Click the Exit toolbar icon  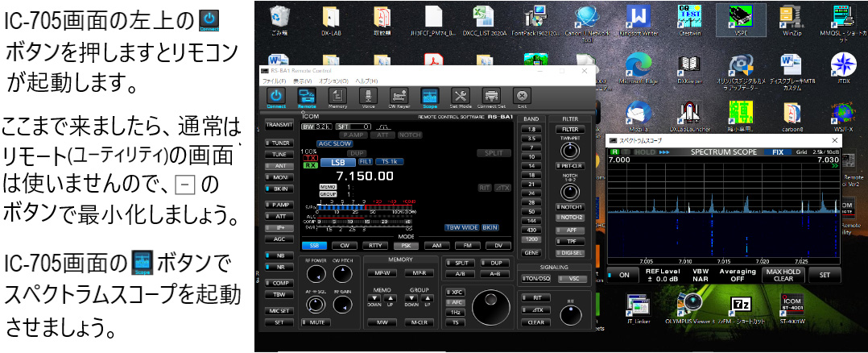522,98
